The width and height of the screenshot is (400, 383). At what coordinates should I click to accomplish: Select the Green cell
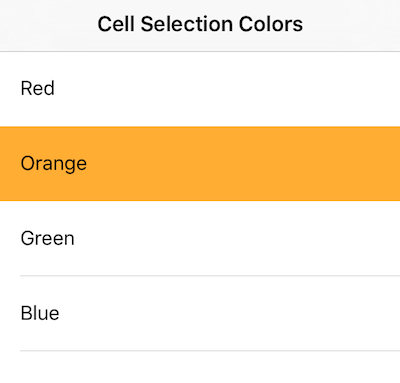click(200, 238)
